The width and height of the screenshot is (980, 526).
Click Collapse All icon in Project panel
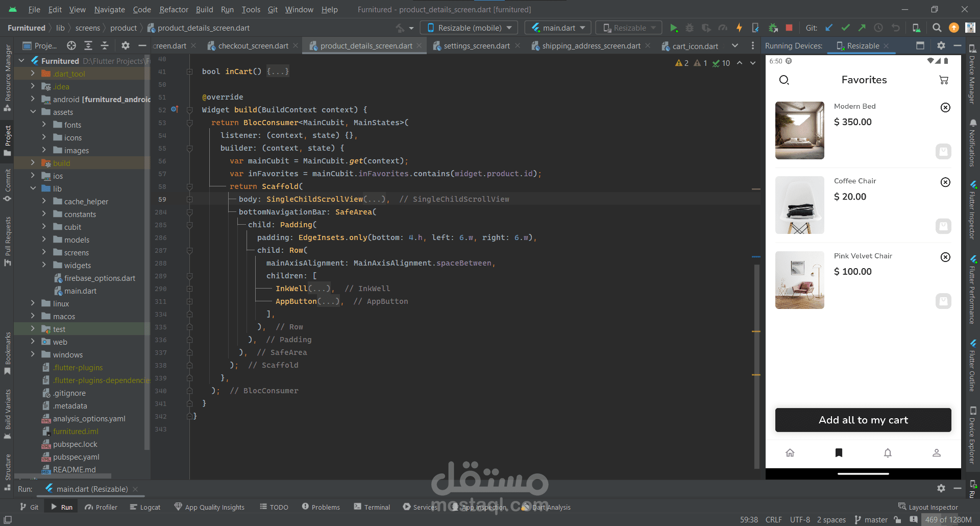[105, 46]
